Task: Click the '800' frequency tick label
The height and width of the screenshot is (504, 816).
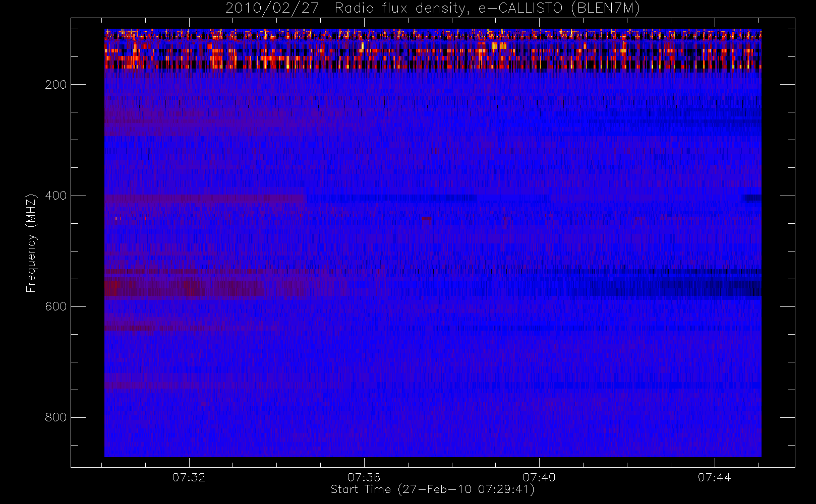Action: click(55, 417)
